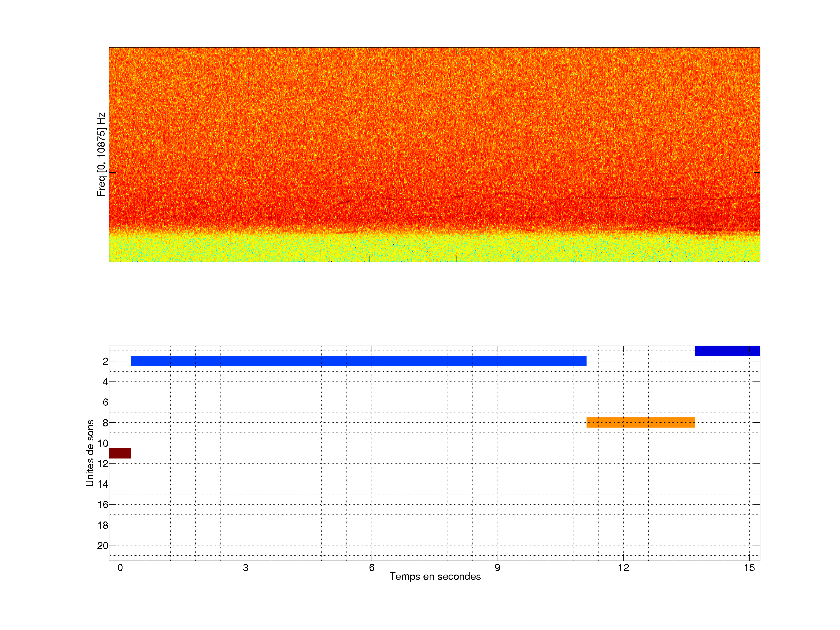The width and height of the screenshot is (840, 630).
Task: Click the y-axis tick label 8
Action: tap(105, 423)
